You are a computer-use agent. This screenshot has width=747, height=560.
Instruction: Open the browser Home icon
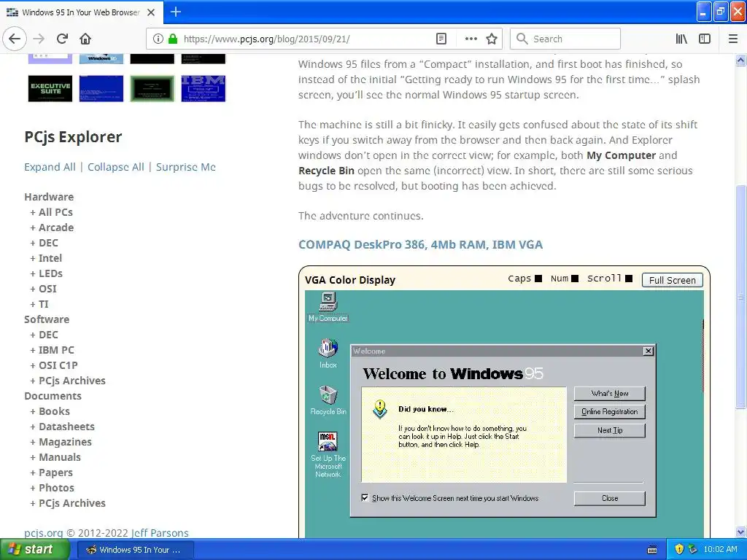tap(85, 39)
